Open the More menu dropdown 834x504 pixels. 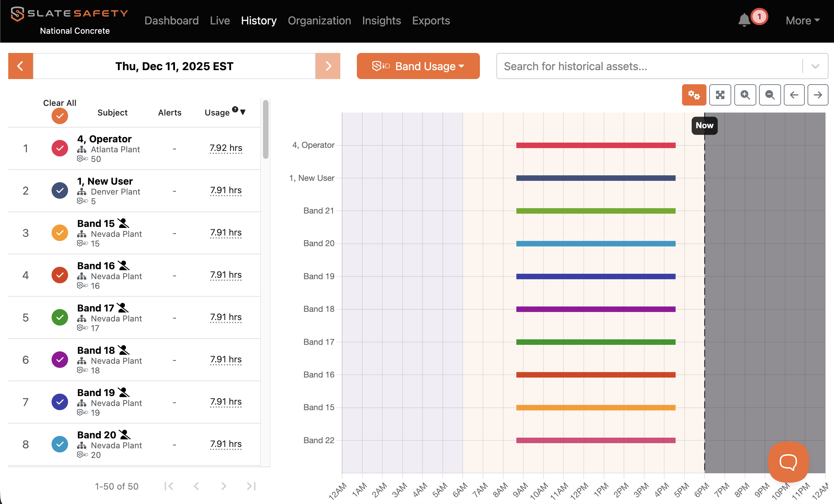(803, 21)
